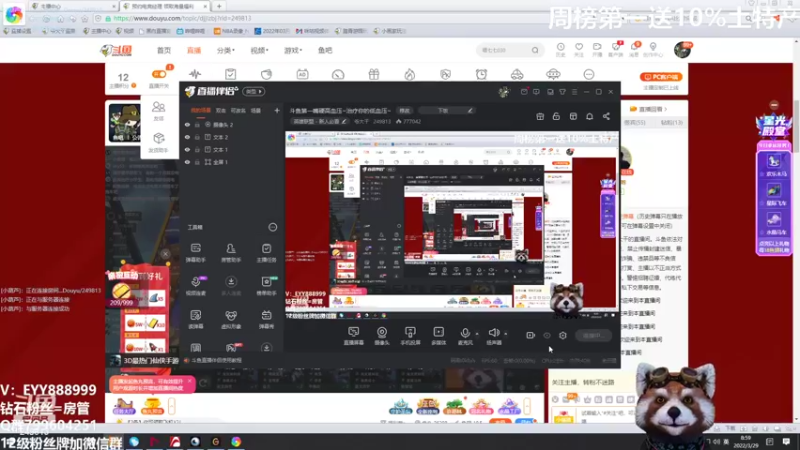The image size is (800, 450).
Task: Select the 双击 scene tab
Action: (220, 110)
